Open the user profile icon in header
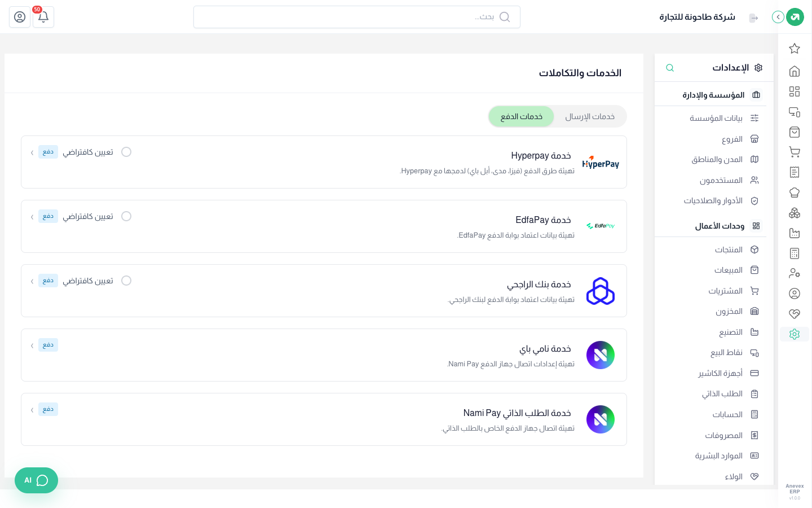Image resolution: width=812 pixels, height=508 pixels. pos(20,17)
